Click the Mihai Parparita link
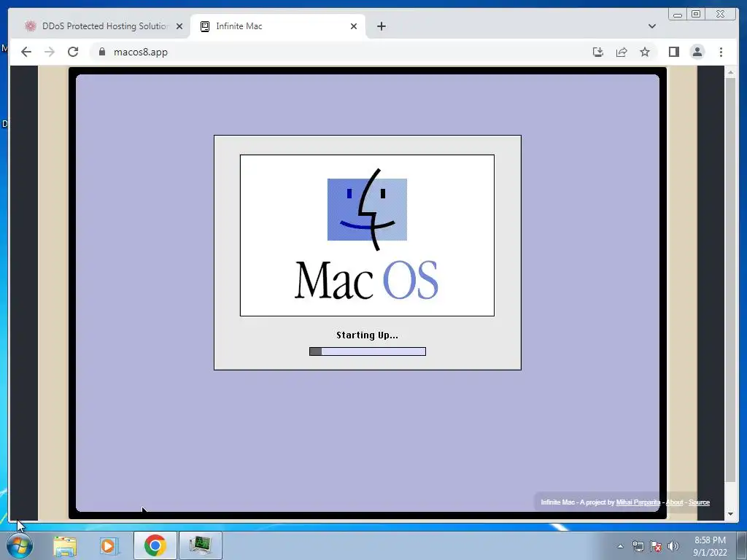Image resolution: width=747 pixels, height=560 pixels. 638,502
